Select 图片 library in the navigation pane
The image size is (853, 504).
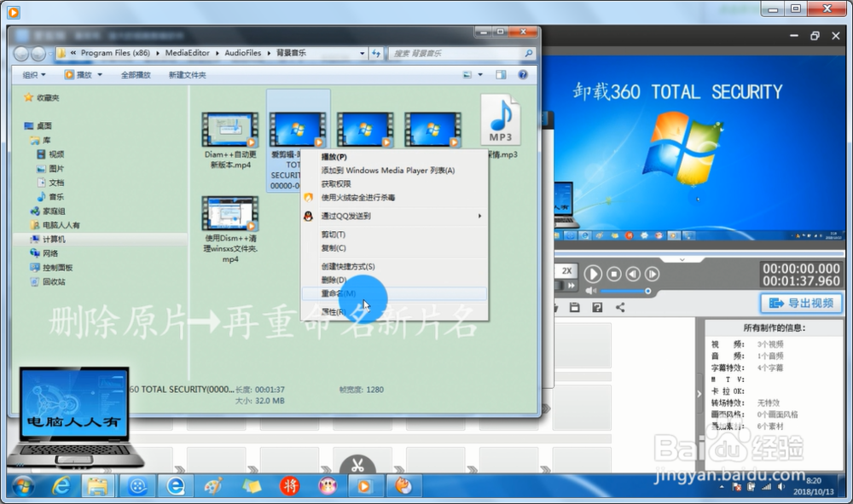[50, 169]
